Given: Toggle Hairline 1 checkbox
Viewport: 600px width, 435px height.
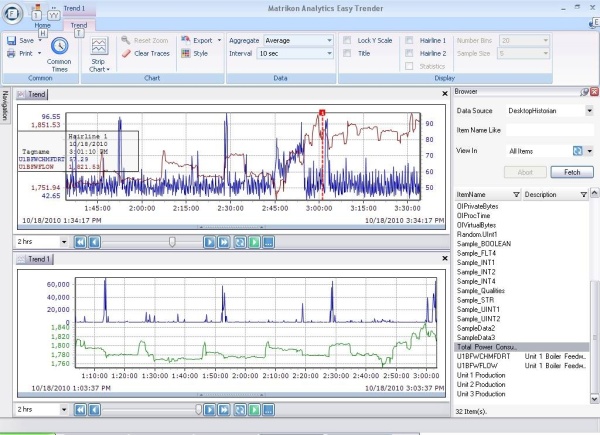Looking at the screenshot, I should [409, 40].
